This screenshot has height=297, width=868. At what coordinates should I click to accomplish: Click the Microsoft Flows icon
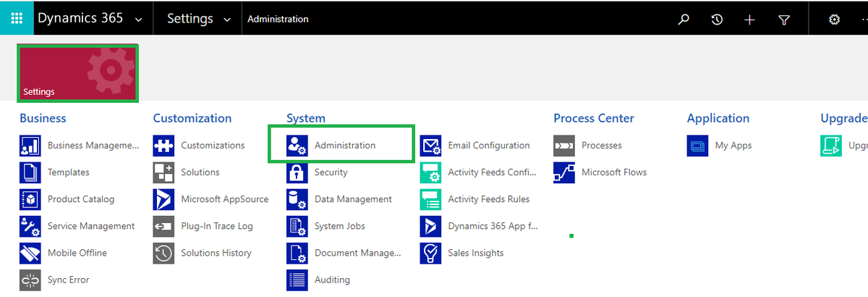point(564,172)
